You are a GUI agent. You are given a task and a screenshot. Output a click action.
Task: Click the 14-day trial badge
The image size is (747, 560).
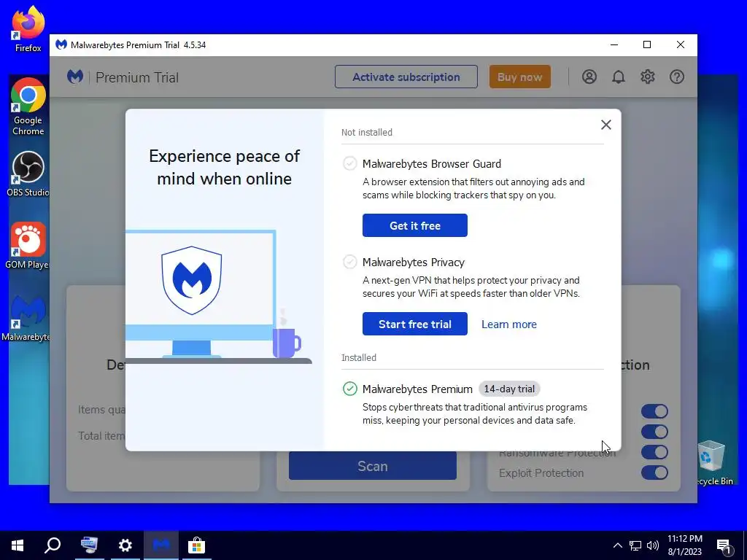click(508, 389)
